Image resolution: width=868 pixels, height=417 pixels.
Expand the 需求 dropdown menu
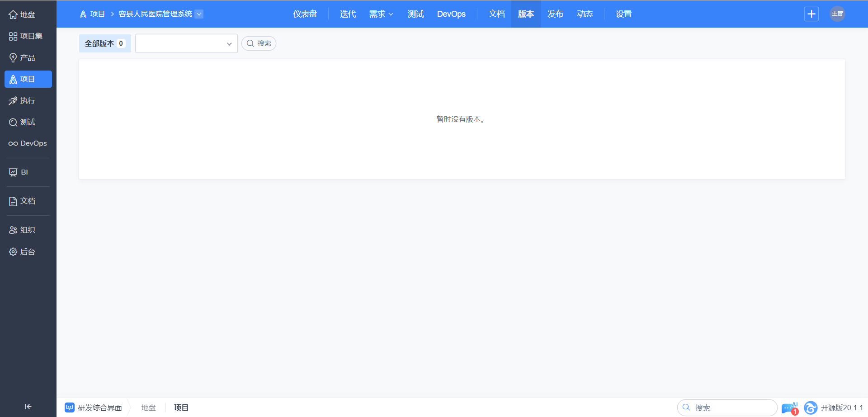tap(381, 14)
